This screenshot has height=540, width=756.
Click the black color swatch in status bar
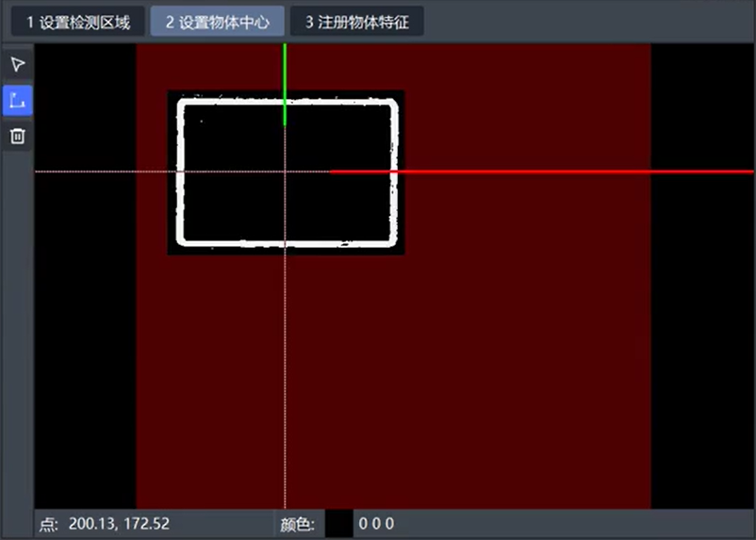click(x=339, y=524)
